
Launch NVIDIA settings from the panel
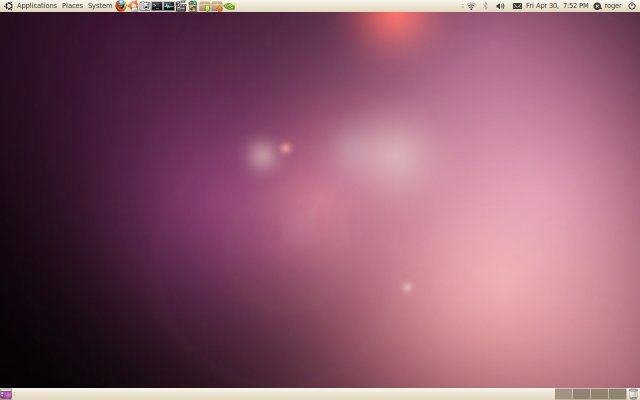pos(229,7)
